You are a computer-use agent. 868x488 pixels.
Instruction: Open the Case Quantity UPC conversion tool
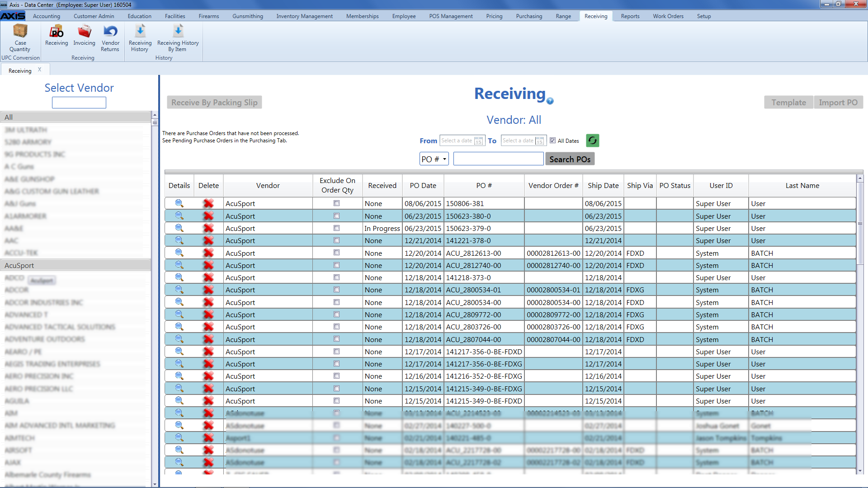(20, 38)
